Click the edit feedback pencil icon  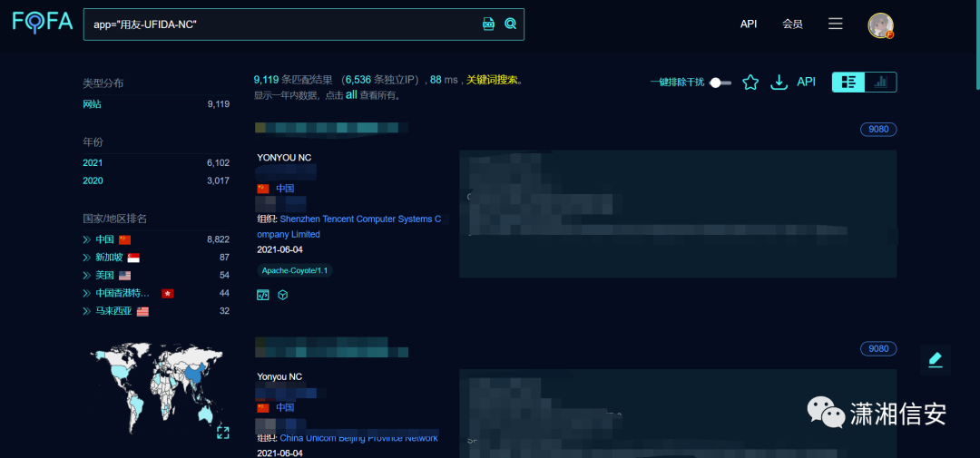(x=935, y=360)
